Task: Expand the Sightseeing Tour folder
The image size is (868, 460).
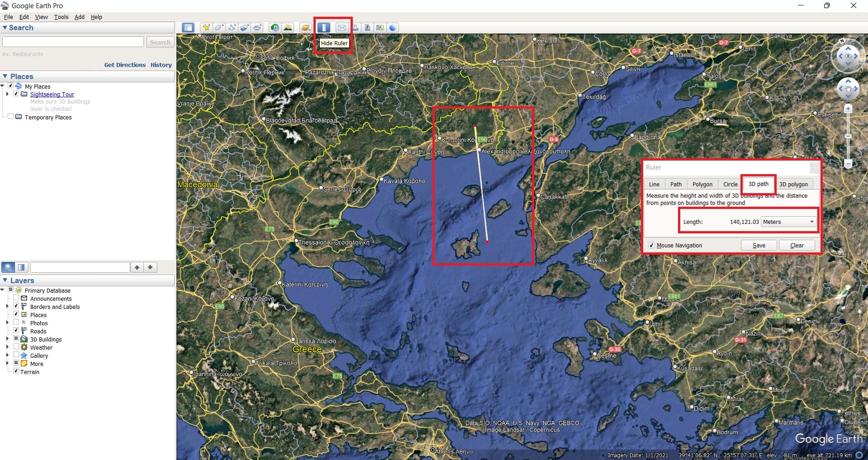Action: pyautogui.click(x=7, y=94)
